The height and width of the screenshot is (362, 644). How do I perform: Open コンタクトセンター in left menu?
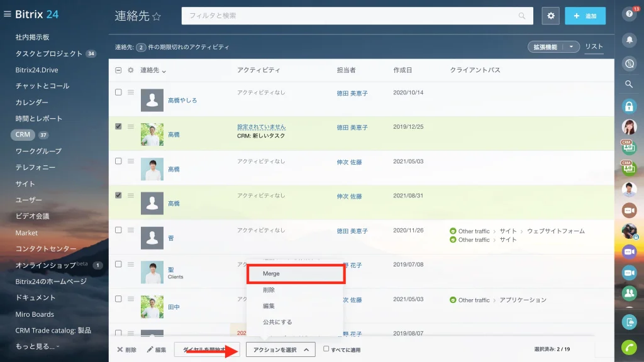click(46, 249)
